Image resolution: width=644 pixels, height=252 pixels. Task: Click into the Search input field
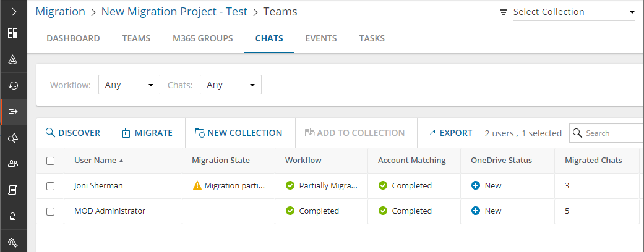click(x=612, y=133)
